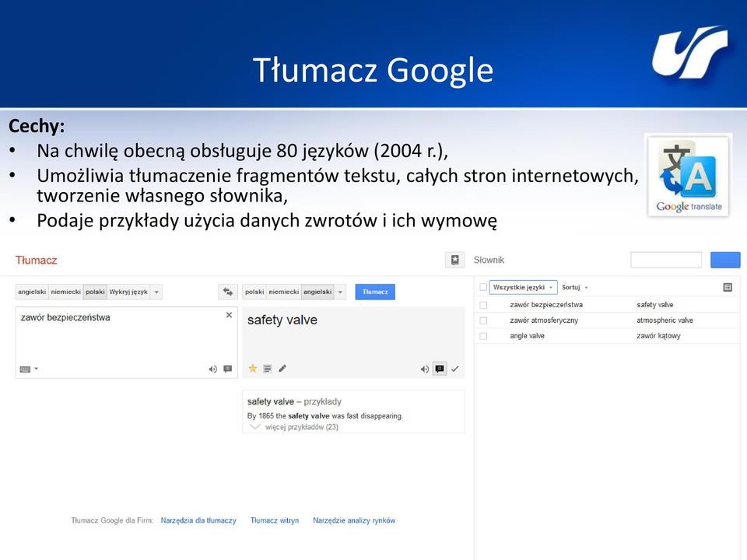Image resolution: width=747 pixels, height=560 pixels.
Task: Click dictionary translation safety valve
Action: [x=655, y=305]
